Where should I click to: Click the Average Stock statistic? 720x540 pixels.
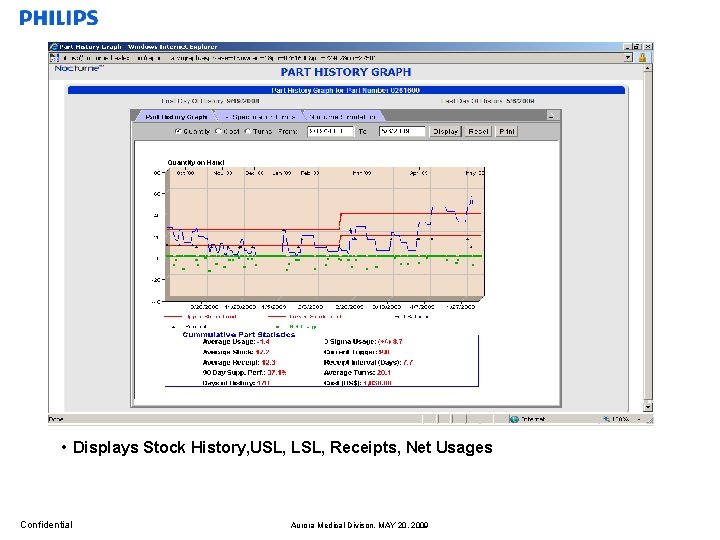click(x=236, y=352)
